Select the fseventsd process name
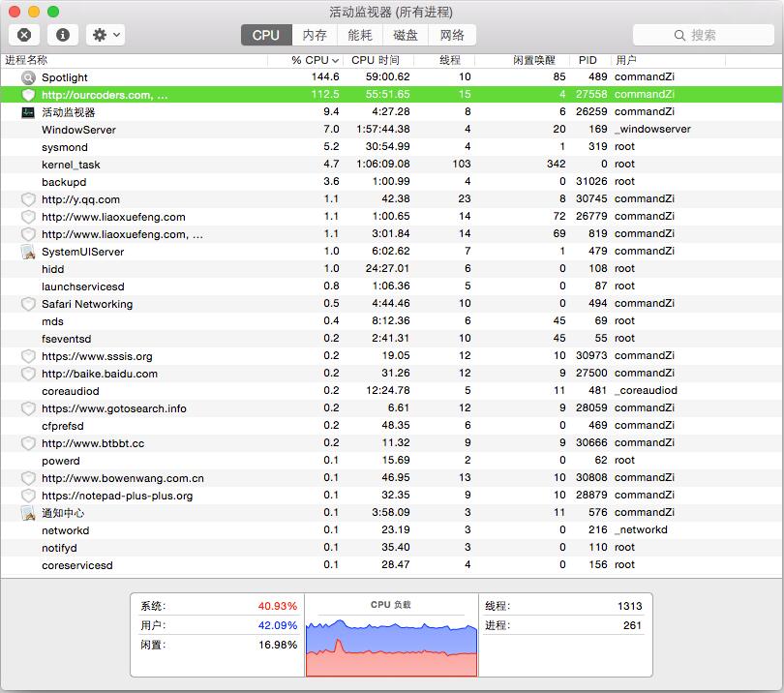 pyautogui.click(x=67, y=339)
